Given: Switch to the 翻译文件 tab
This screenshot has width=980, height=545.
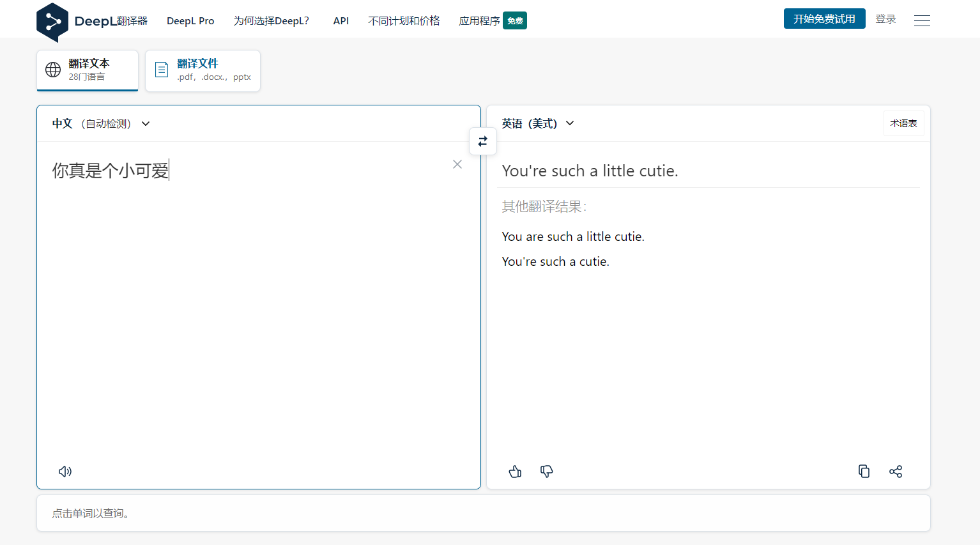Looking at the screenshot, I should (203, 70).
